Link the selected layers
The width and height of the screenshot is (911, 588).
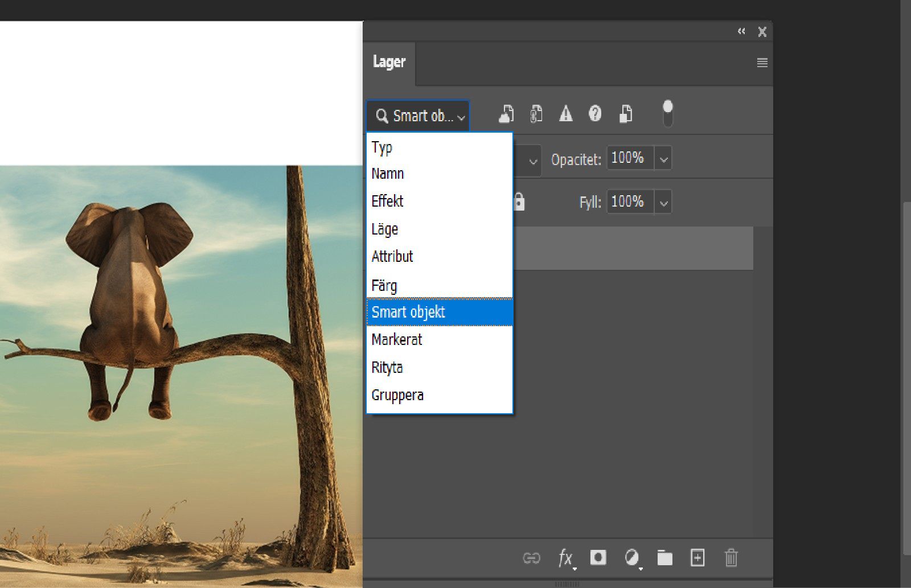[x=532, y=558]
